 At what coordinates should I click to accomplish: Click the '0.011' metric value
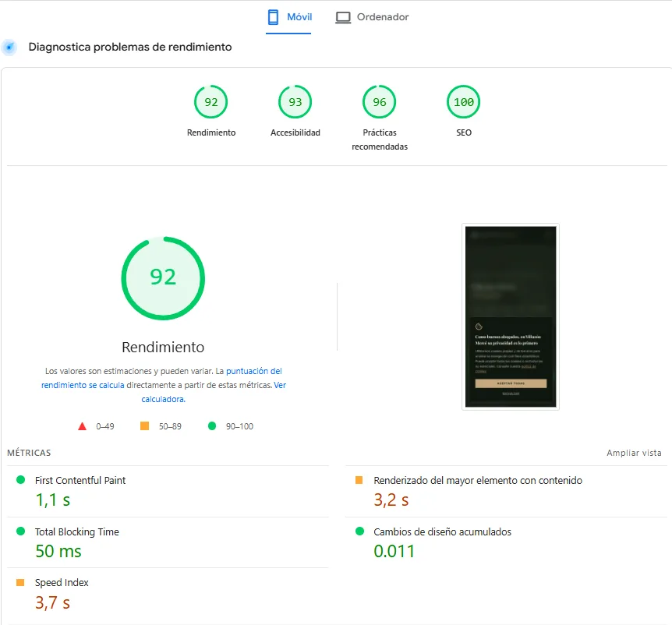pos(394,551)
